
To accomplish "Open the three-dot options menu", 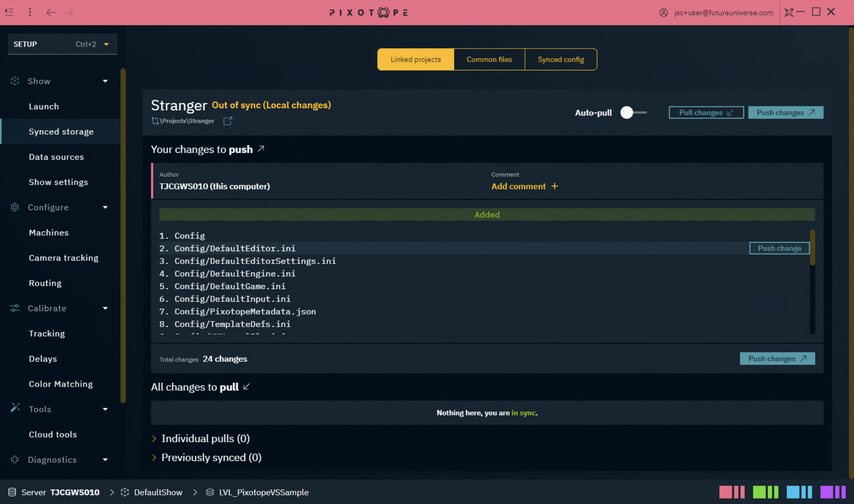I will 30,12.
